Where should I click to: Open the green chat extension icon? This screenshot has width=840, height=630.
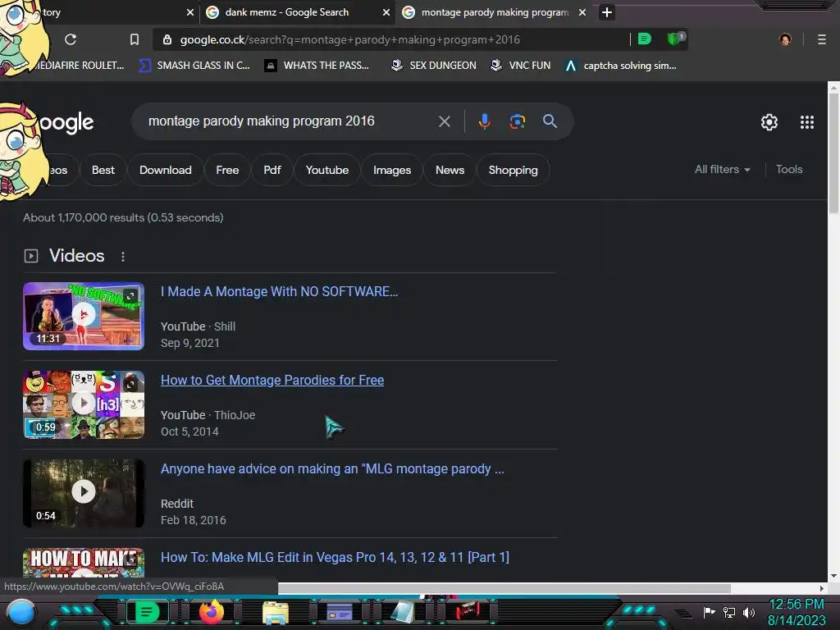(x=645, y=39)
